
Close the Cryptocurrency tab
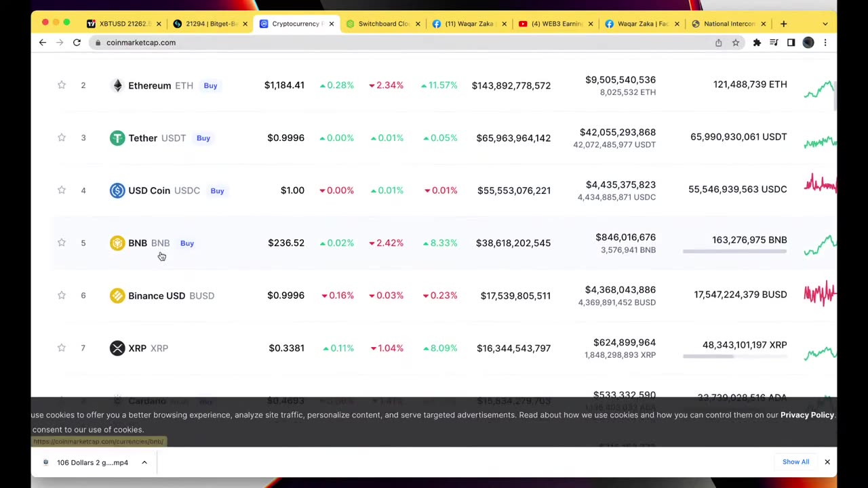pyautogui.click(x=331, y=24)
